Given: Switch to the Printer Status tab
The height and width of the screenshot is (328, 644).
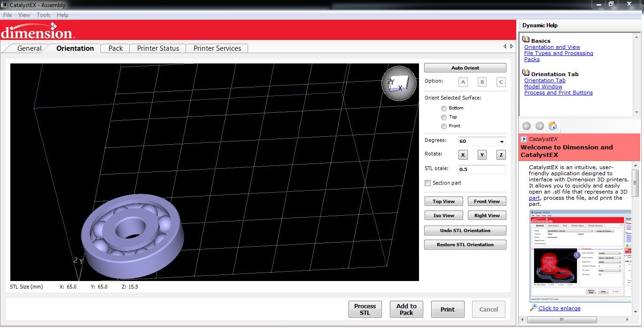Looking at the screenshot, I should (158, 48).
